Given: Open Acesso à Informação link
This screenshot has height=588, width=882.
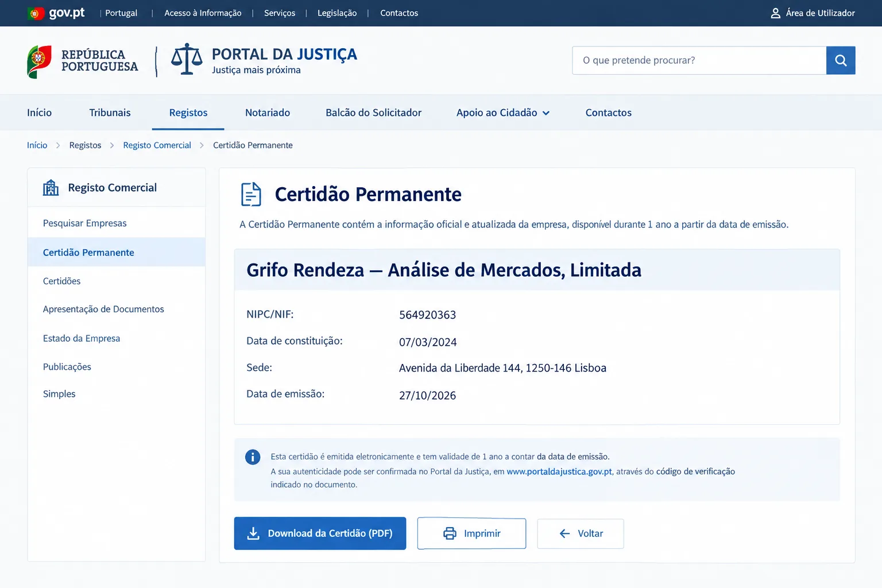Looking at the screenshot, I should 203,13.
